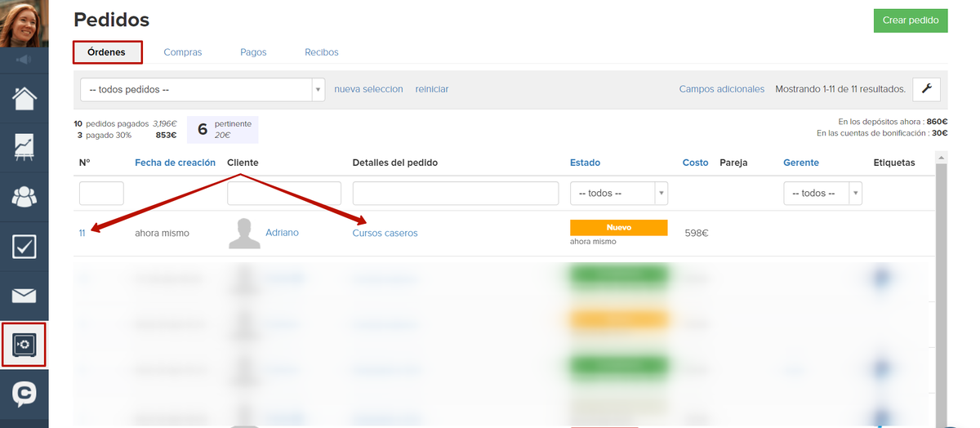Open the mail envelope icon in sidebar

pyautogui.click(x=24, y=295)
